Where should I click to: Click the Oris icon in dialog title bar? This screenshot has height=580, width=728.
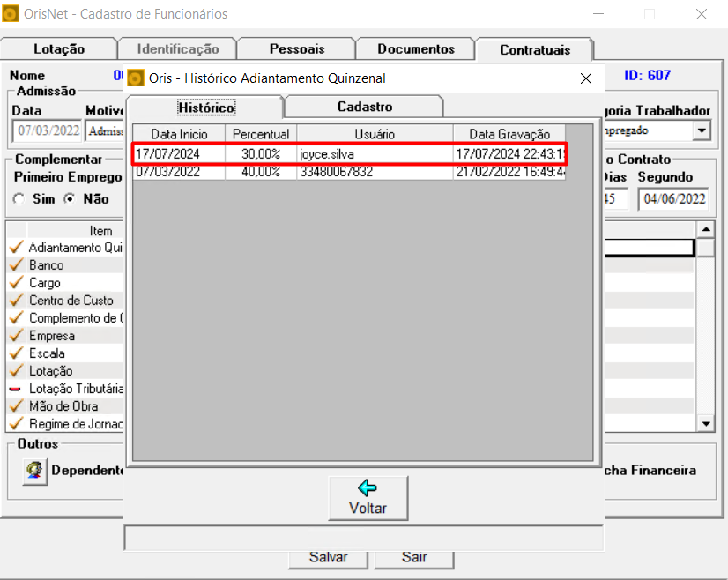click(x=136, y=78)
